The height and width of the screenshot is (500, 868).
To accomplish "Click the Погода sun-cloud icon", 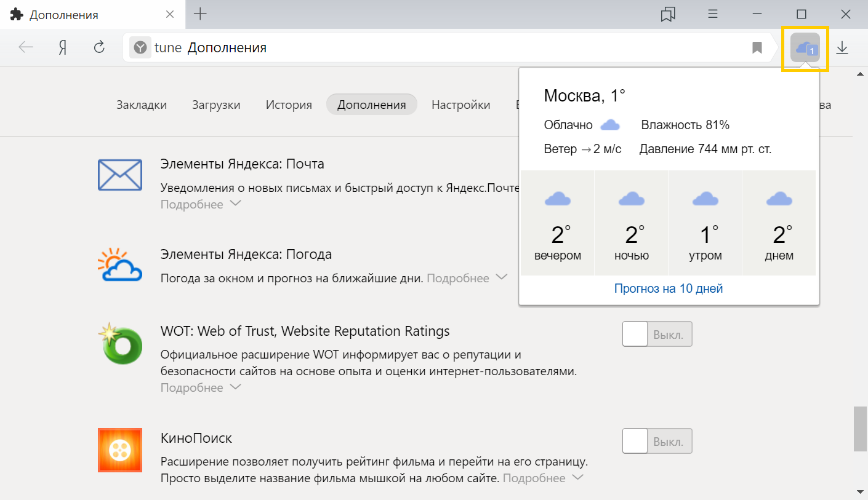I will point(120,264).
